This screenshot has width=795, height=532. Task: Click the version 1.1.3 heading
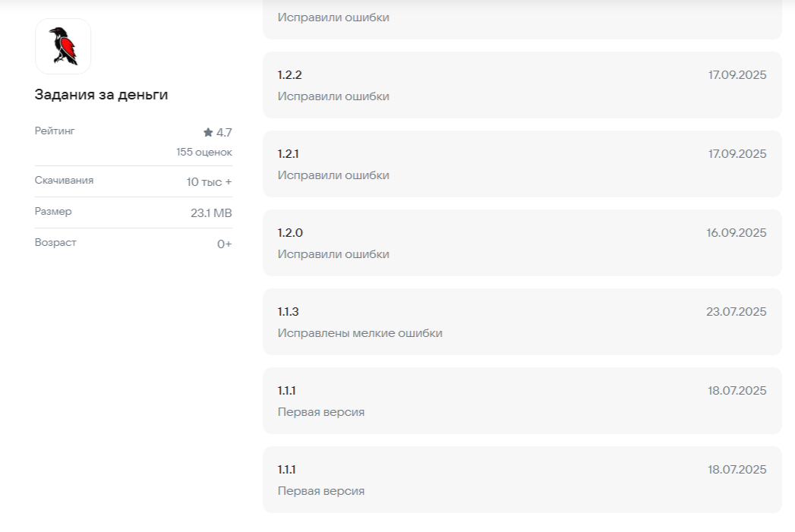[x=289, y=312]
